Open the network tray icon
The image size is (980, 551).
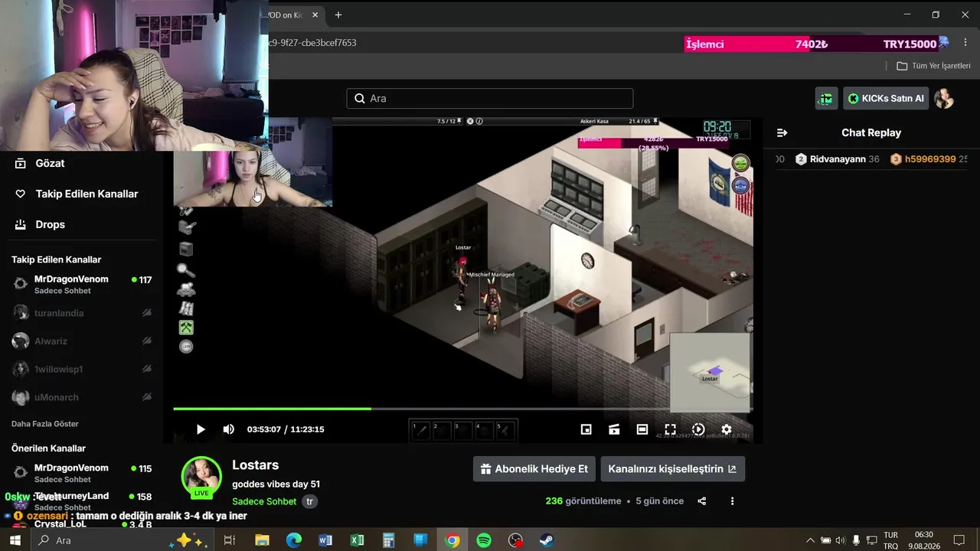pos(871,540)
